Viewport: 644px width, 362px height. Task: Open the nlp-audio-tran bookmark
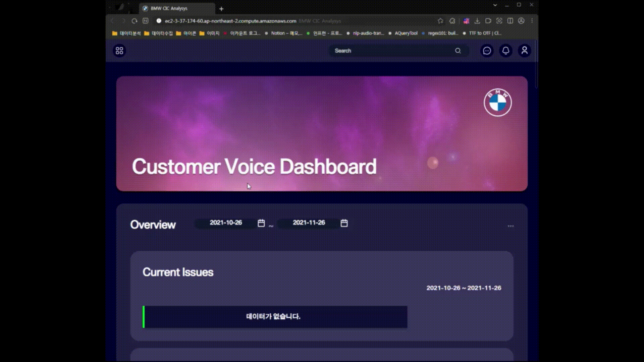point(365,33)
